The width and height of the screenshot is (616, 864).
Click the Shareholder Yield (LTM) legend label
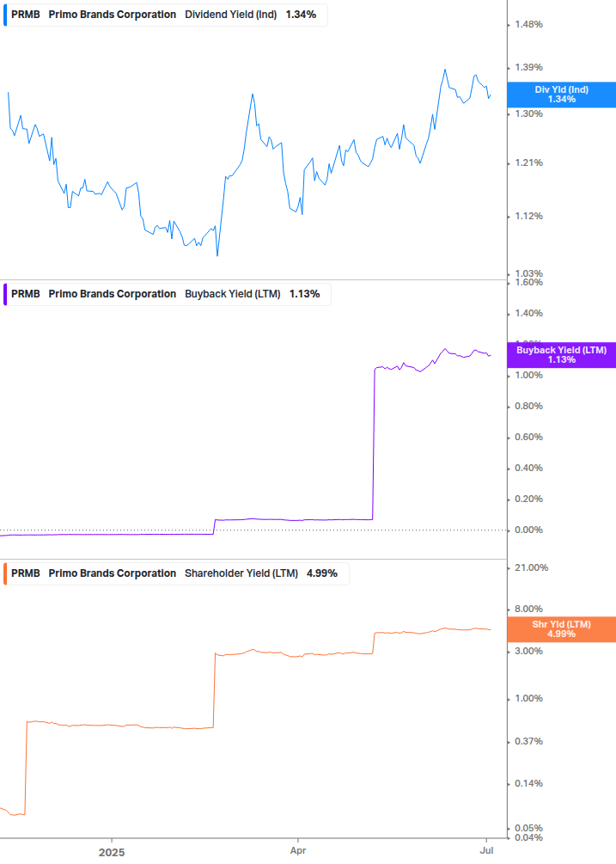coord(241,573)
